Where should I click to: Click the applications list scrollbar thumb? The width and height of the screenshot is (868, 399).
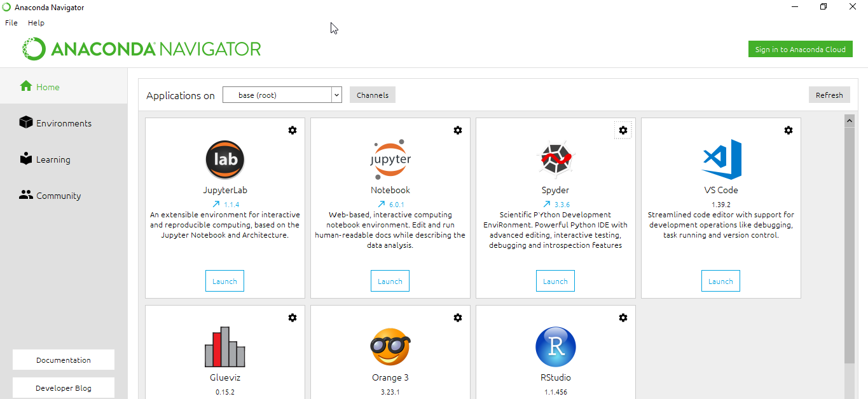click(849, 245)
